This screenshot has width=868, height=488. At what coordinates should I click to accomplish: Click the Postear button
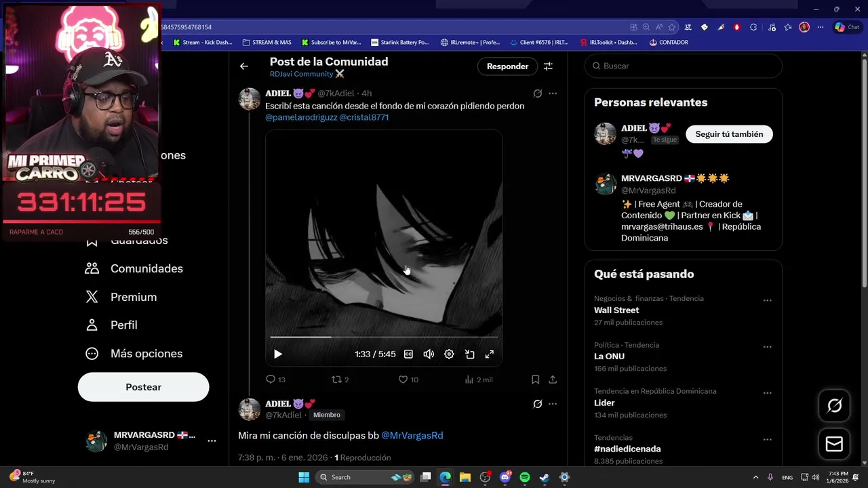[143, 387]
